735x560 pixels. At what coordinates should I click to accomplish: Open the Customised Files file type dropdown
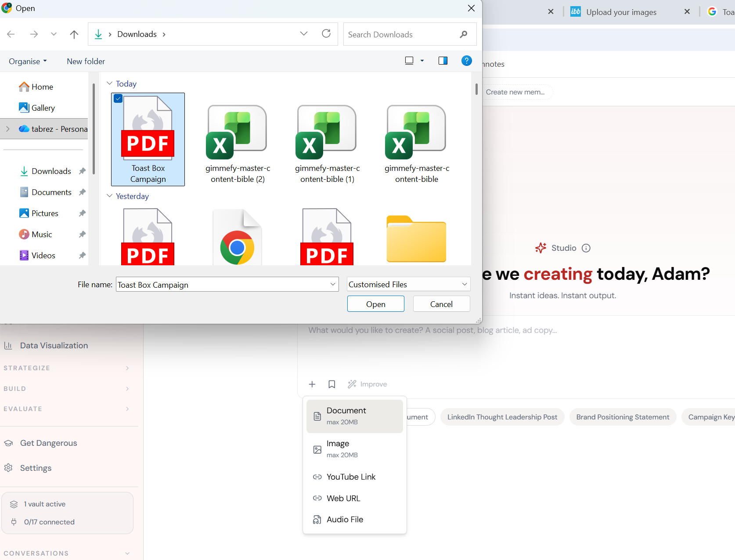pyautogui.click(x=464, y=284)
